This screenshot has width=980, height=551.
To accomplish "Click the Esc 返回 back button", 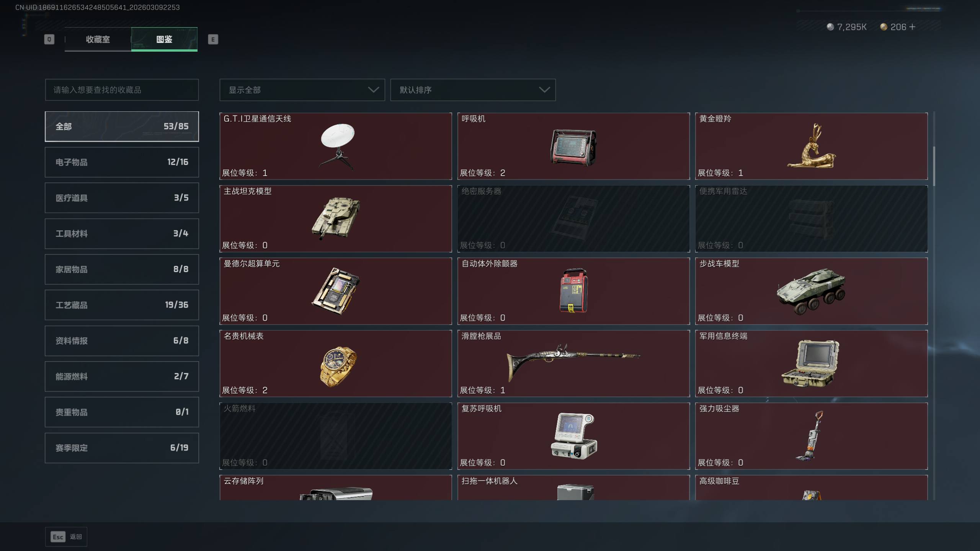I will coord(66,537).
